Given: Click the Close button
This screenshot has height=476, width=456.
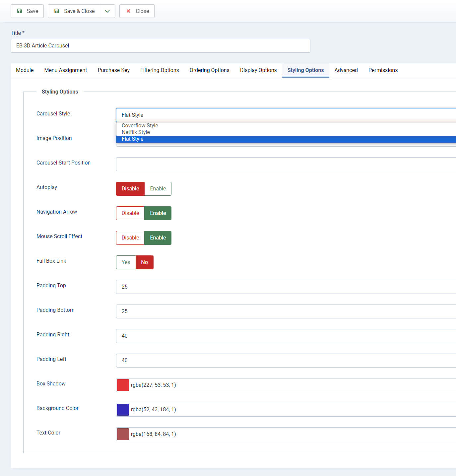Looking at the screenshot, I should tap(137, 11).
